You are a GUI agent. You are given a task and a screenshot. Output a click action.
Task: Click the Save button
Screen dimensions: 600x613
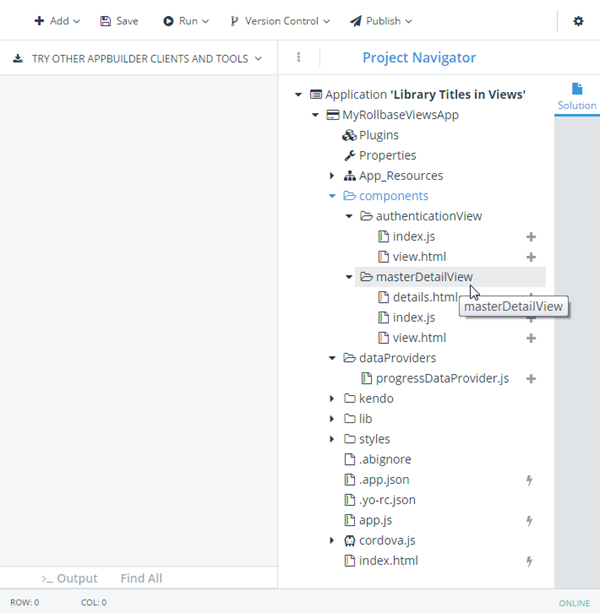click(x=119, y=21)
